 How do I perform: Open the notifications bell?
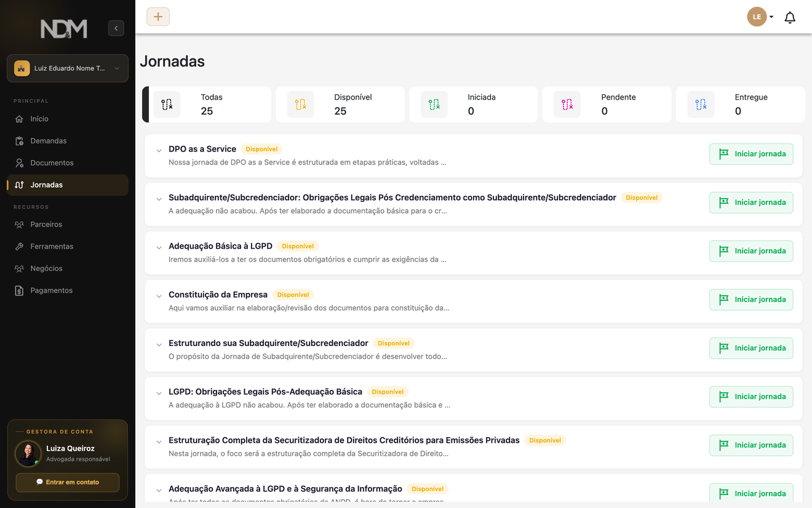(790, 17)
